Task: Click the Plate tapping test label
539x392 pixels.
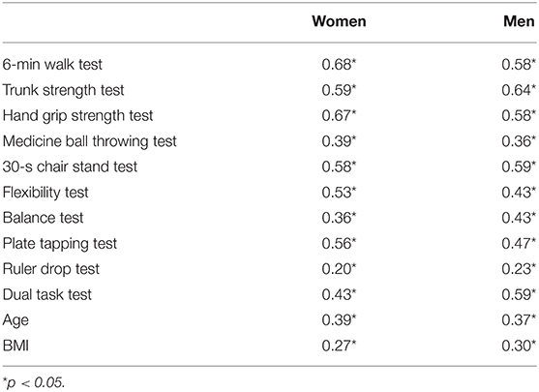Action: coord(60,244)
